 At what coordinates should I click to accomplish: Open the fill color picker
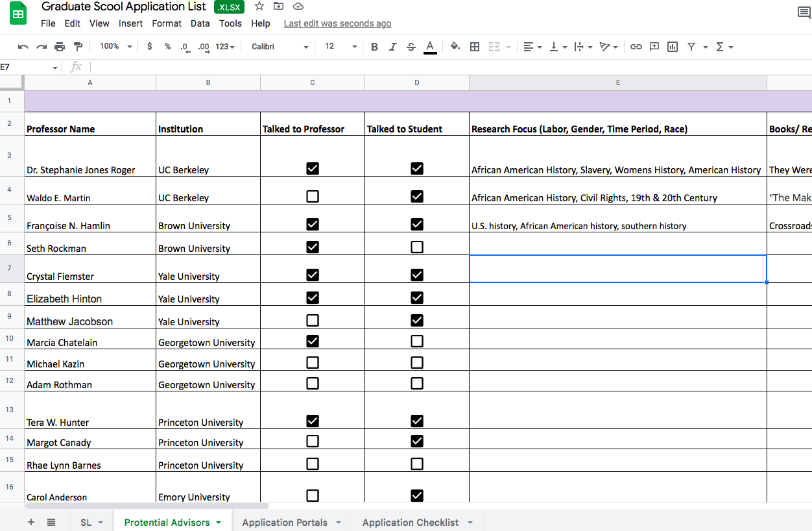[455, 46]
